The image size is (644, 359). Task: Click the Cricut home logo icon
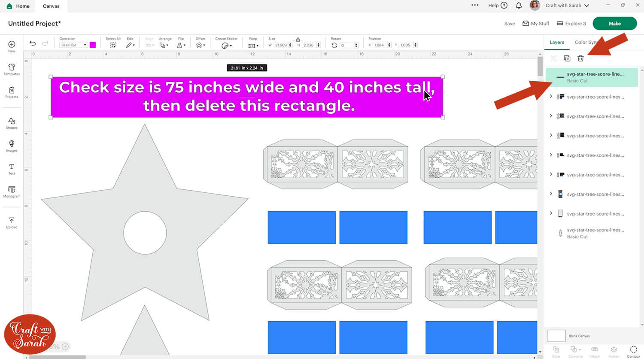[9, 6]
